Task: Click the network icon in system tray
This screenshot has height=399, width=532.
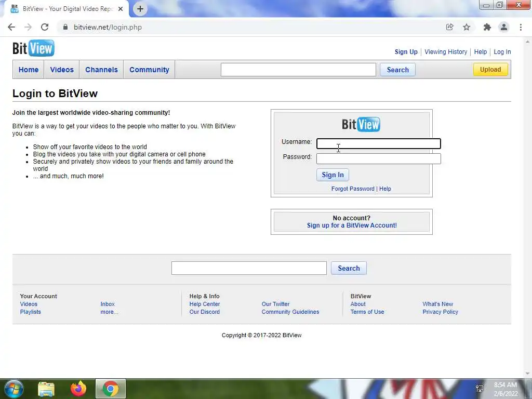Action: point(480,389)
